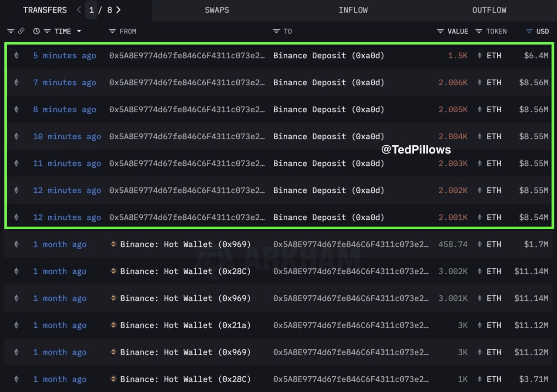Screen dimensions: 557x392
Task: Open '12 minutes ago' link on 2.001K row
Action: click(67, 218)
